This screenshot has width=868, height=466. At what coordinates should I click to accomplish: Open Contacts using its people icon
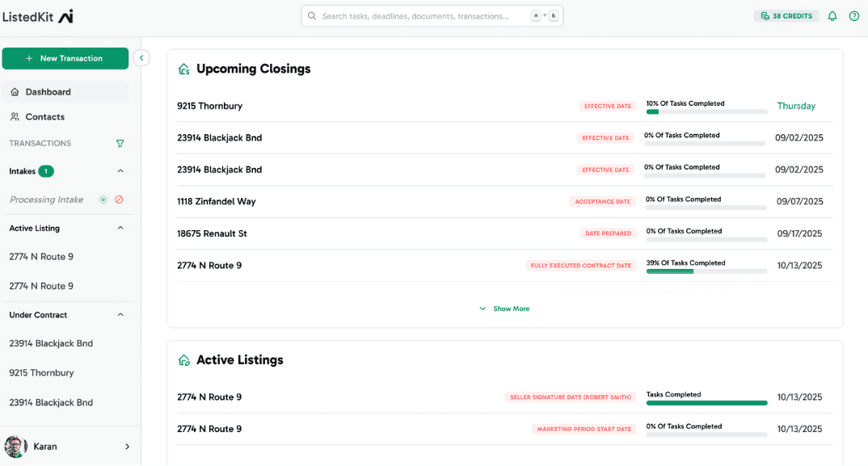[x=15, y=116]
